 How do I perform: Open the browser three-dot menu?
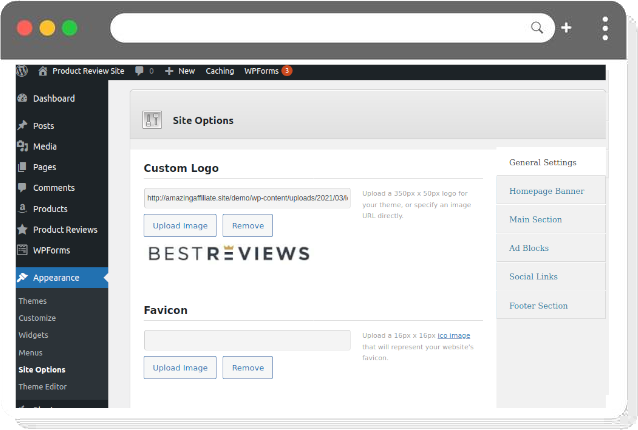tap(605, 28)
